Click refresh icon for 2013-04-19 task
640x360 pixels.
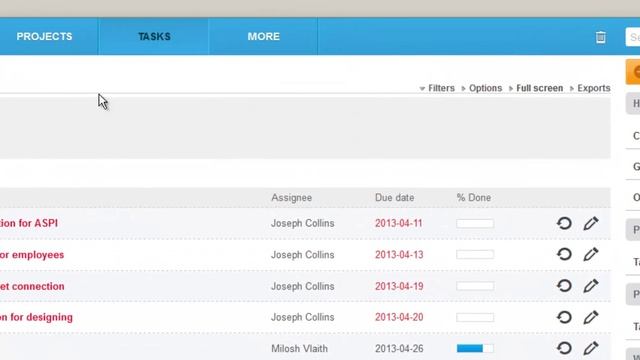tap(564, 286)
